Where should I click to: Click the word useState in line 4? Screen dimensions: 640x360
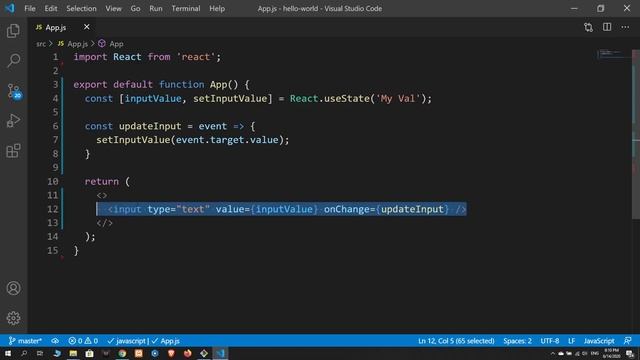pyautogui.click(x=347, y=98)
